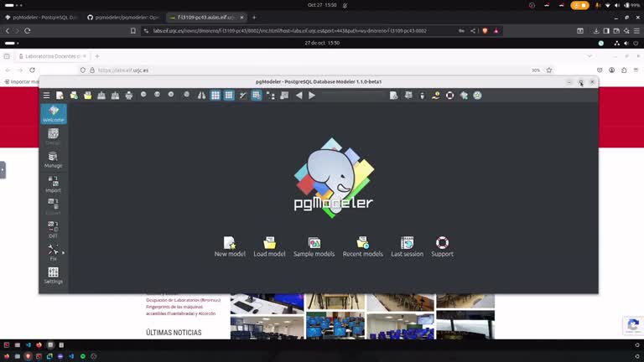Click New model icon in pgModeler toolbar
Screen dimensions: 644x362
60,96
